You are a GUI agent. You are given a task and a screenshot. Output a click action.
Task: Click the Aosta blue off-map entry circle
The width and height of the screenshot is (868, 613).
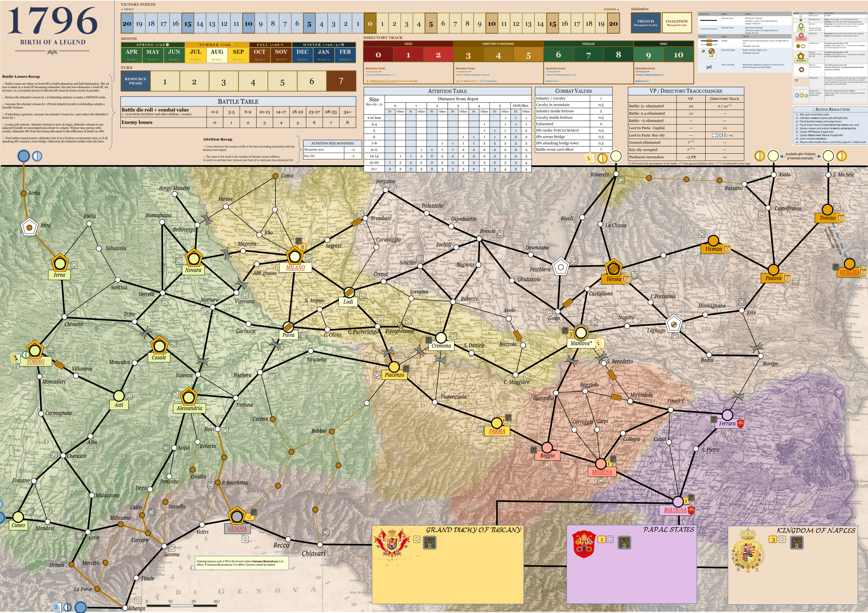(24, 156)
